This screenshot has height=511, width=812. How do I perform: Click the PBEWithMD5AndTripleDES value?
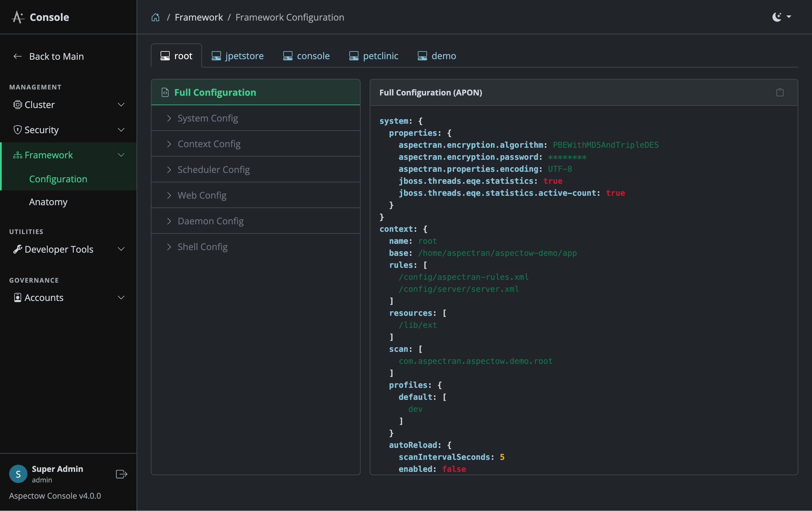pos(605,145)
